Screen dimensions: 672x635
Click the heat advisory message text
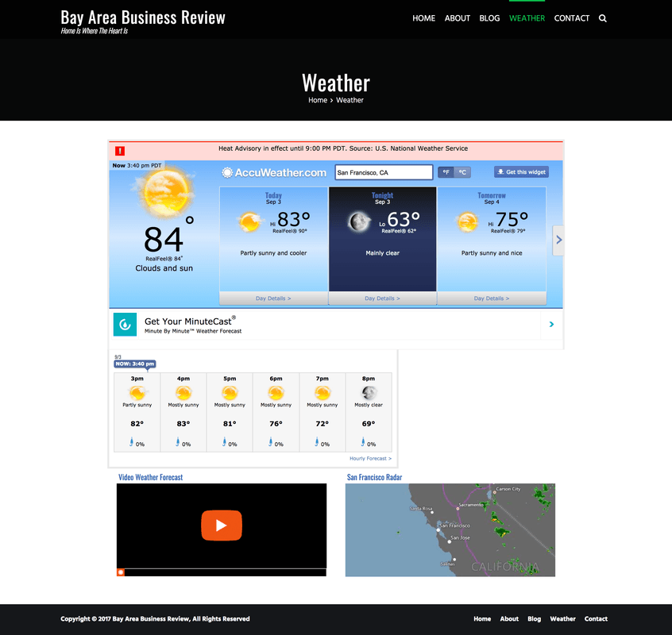point(343,148)
